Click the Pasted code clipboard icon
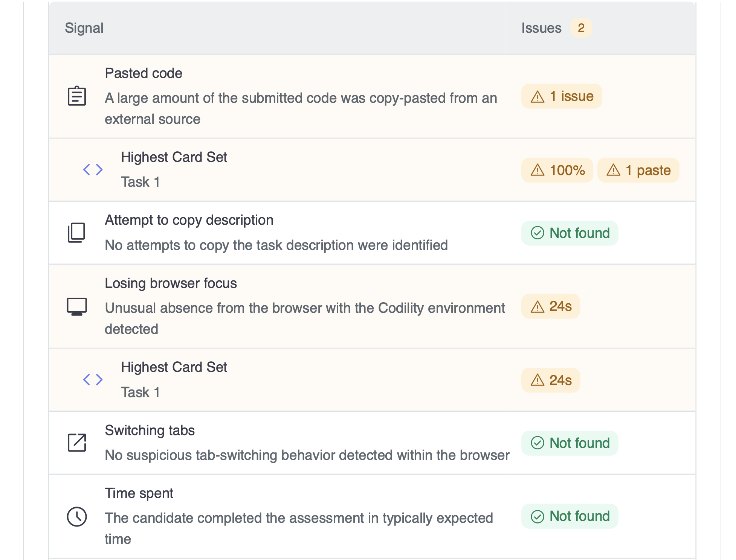 tap(76, 96)
